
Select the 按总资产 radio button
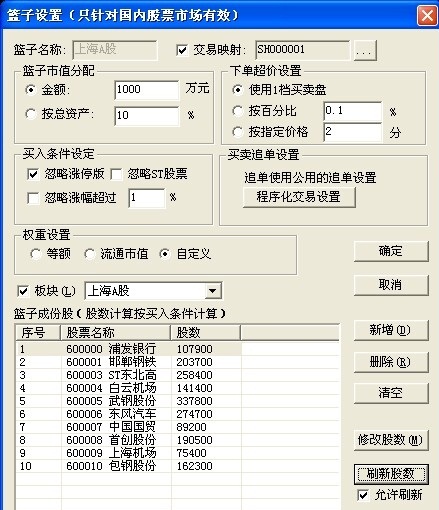30,114
